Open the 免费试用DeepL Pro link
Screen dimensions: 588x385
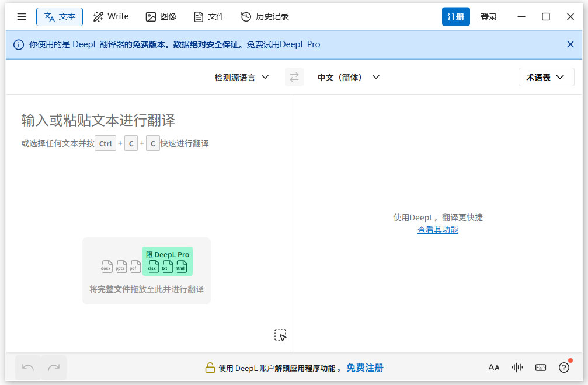(x=284, y=44)
